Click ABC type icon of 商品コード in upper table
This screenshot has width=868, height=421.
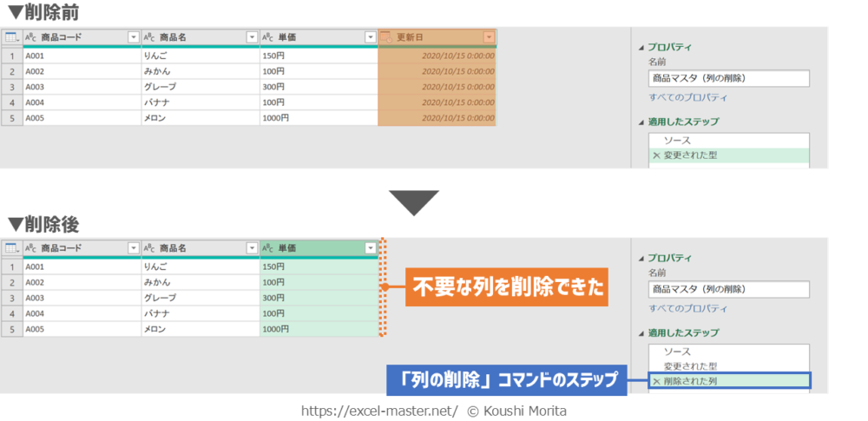[30, 37]
